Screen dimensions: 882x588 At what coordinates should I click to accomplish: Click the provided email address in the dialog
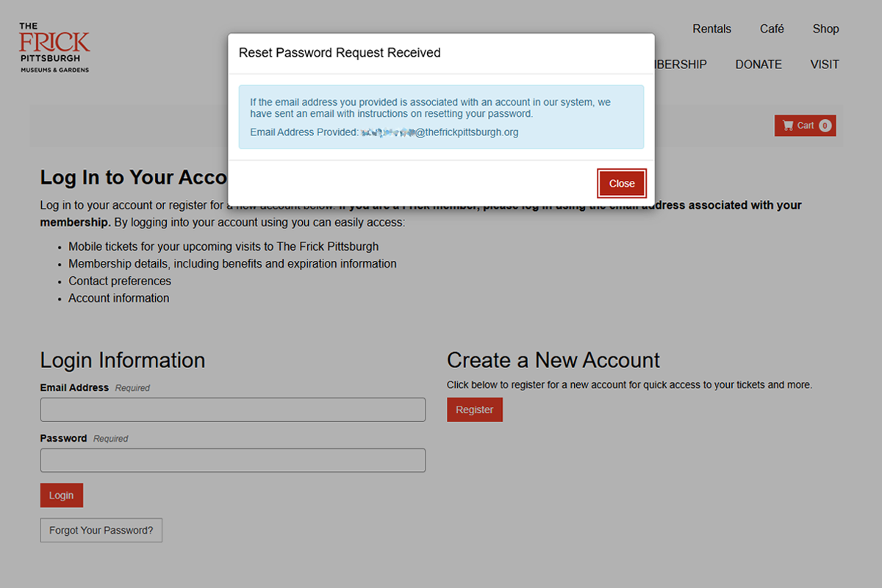440,132
